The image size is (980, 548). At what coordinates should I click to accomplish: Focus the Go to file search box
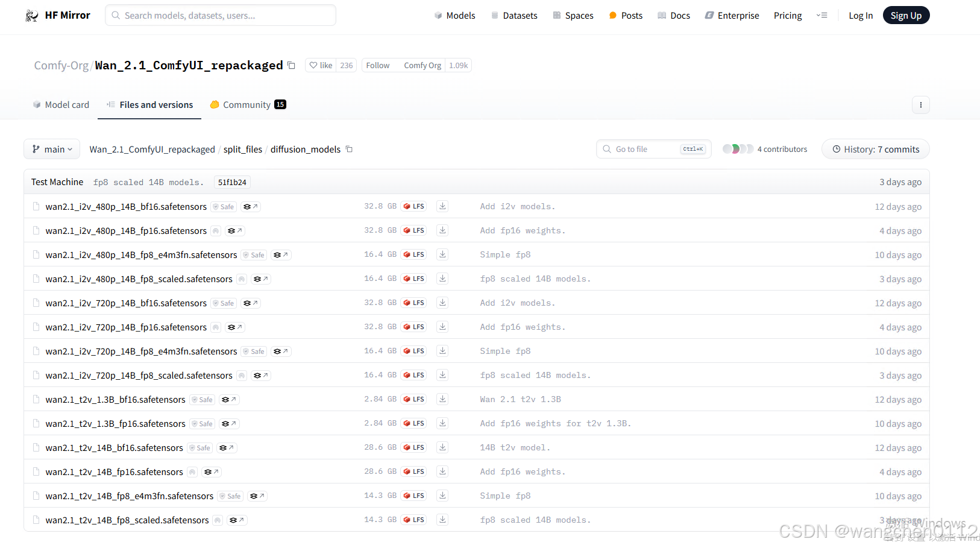[654, 149]
